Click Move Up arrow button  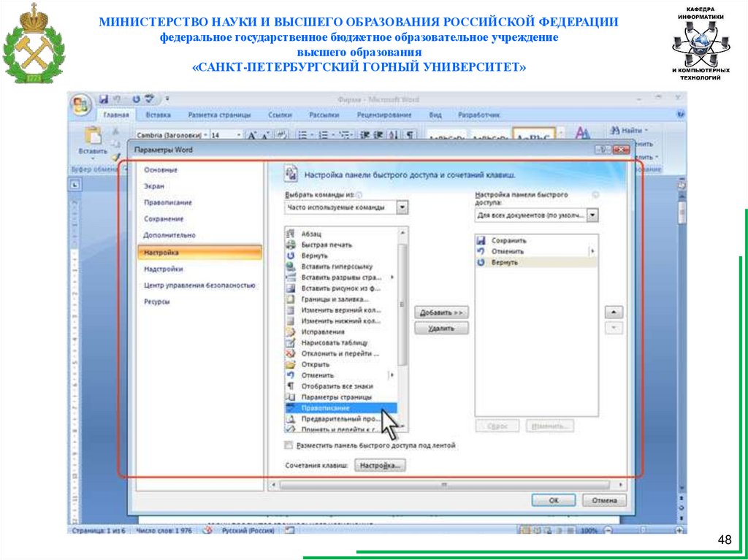pyautogui.click(x=614, y=312)
